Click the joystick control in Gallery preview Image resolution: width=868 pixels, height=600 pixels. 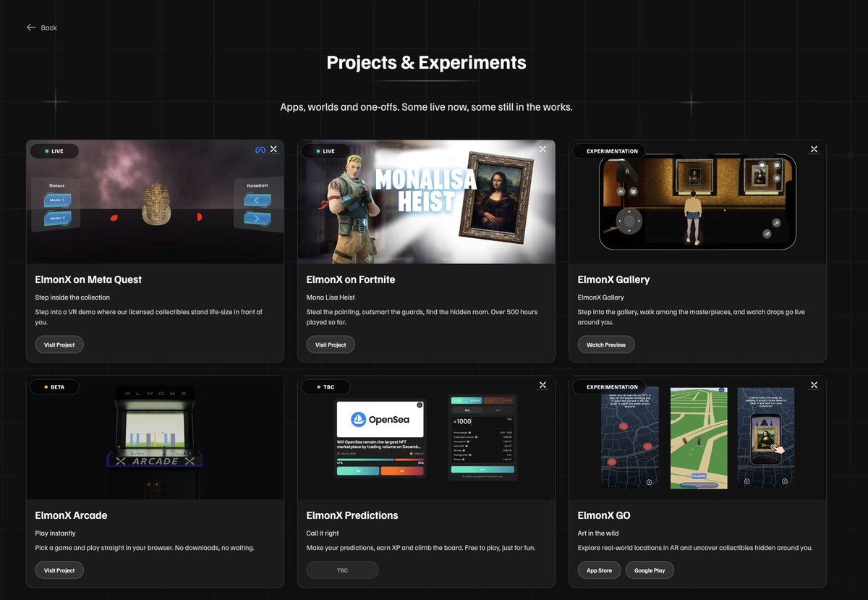tap(629, 220)
